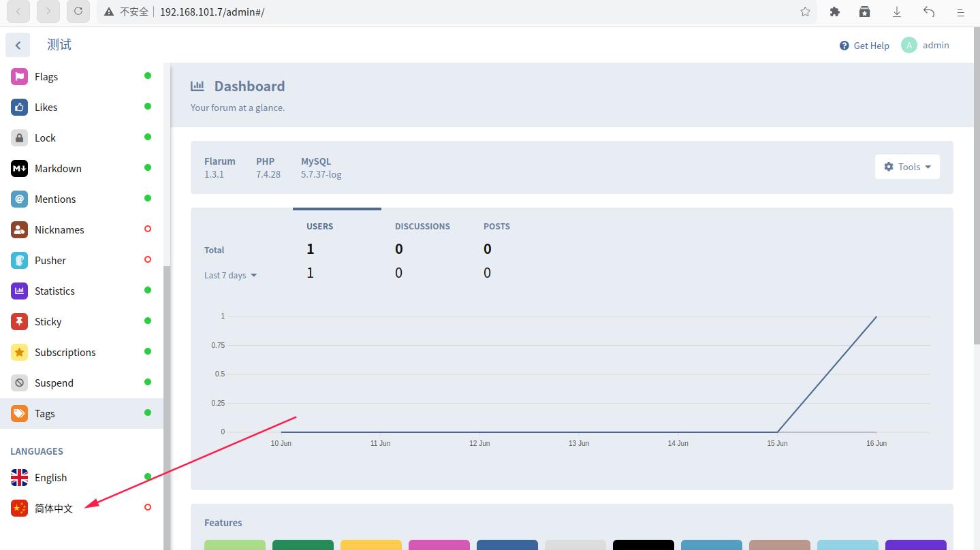The image size is (980, 550).
Task: Click the green status dot for Statistics
Action: 148,290
